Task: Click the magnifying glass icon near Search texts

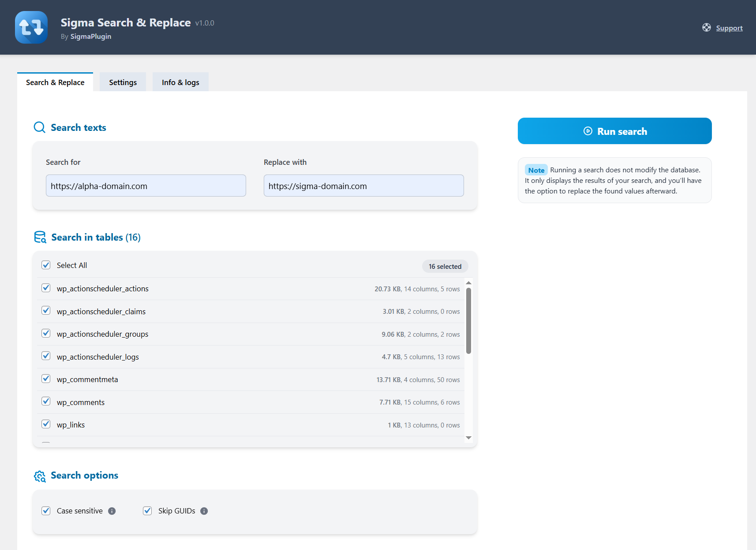Action: [x=39, y=127]
